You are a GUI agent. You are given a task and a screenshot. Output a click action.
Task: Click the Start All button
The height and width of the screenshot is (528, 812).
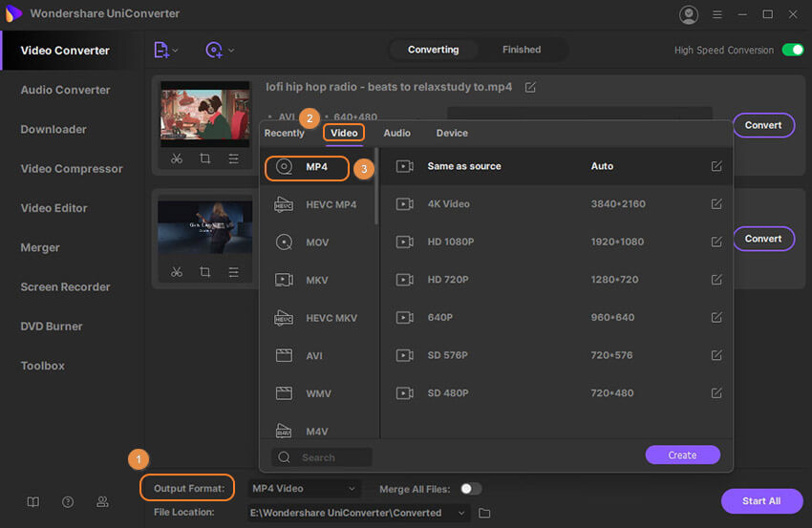pos(761,501)
